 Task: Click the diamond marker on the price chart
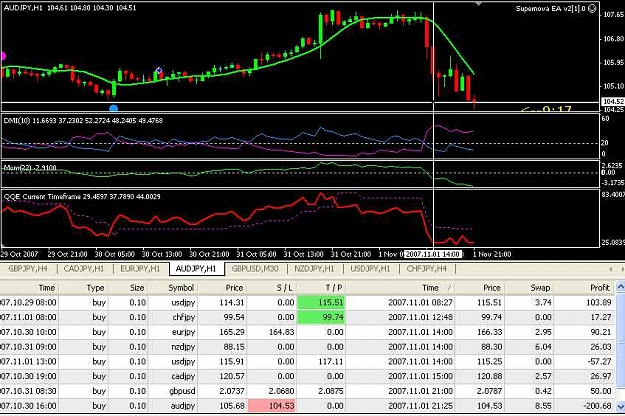[x=159, y=71]
